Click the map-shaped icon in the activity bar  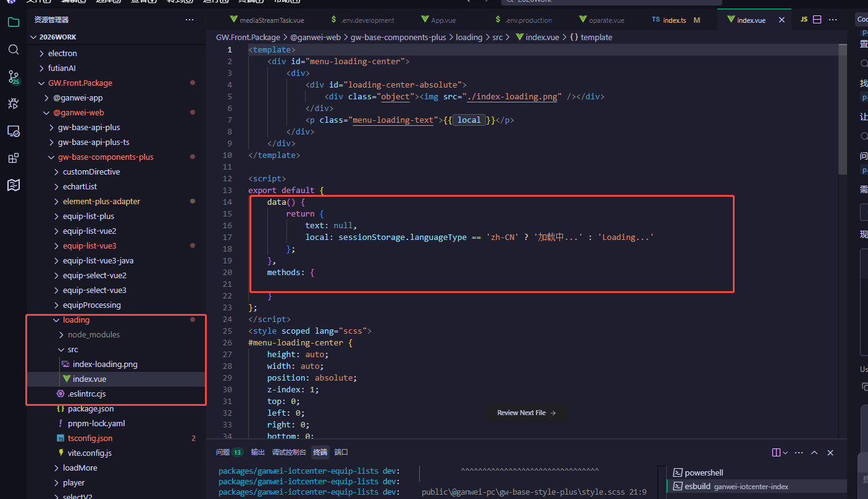coord(14,185)
